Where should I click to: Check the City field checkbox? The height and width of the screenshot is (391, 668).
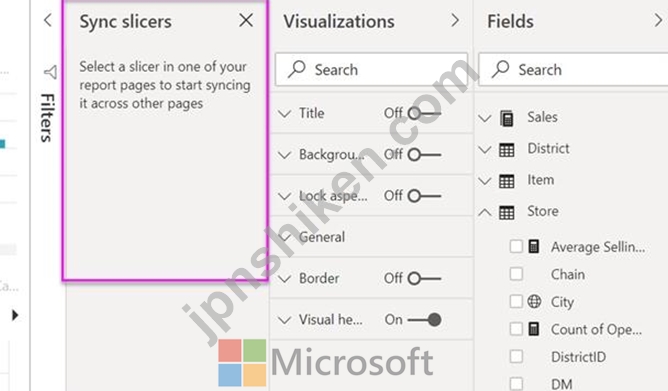(x=516, y=301)
